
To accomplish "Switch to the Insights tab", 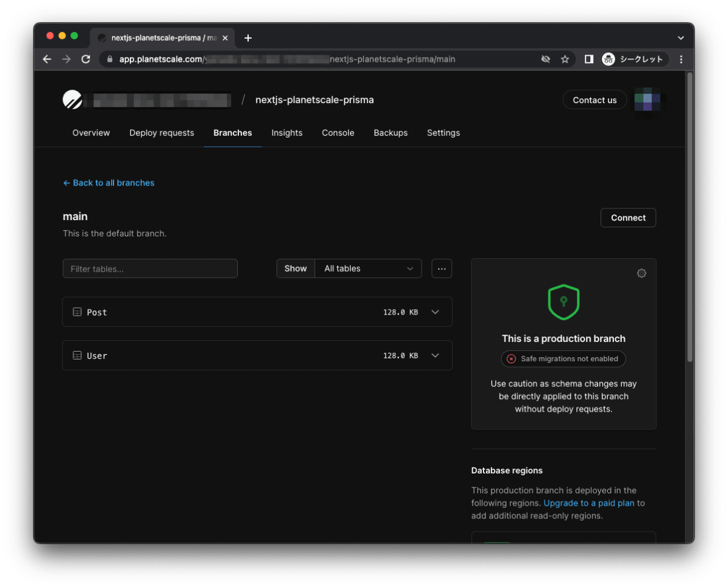I will point(287,133).
